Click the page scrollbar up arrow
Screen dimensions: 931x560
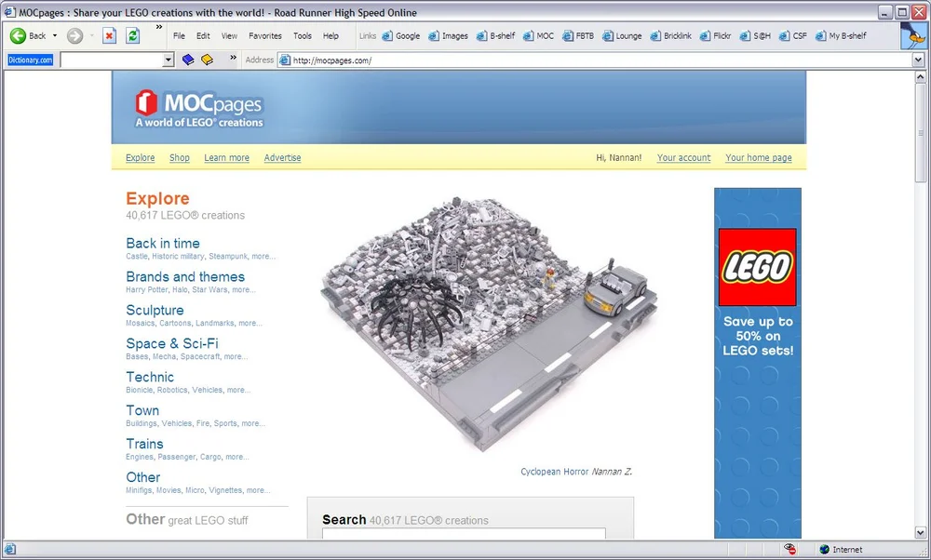tap(921, 76)
